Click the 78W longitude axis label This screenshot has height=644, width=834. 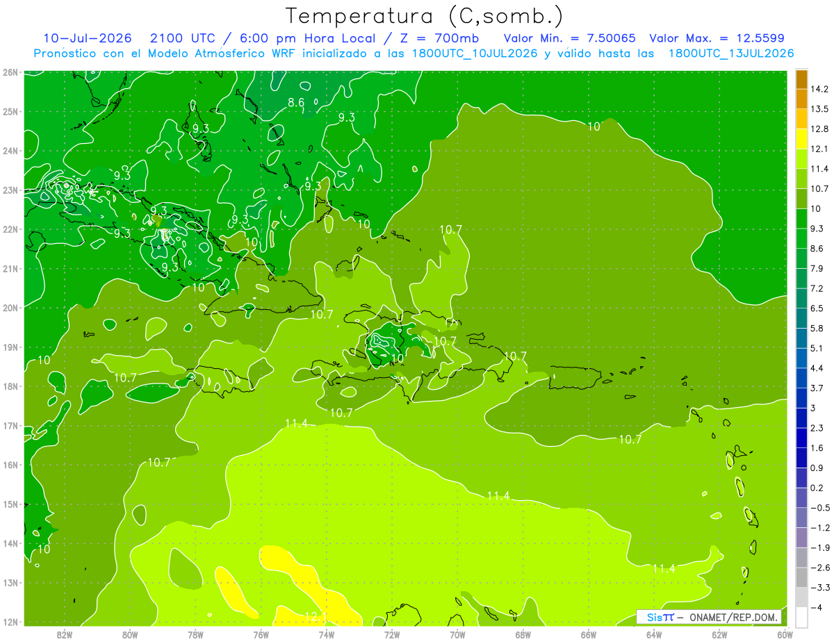click(x=195, y=634)
